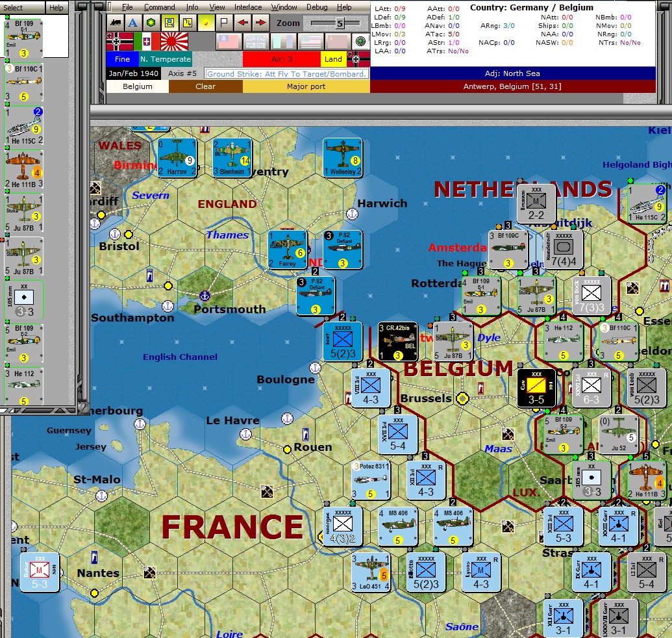Select the German flag in the Axis row
The height and width of the screenshot is (638, 672).
click(119, 42)
